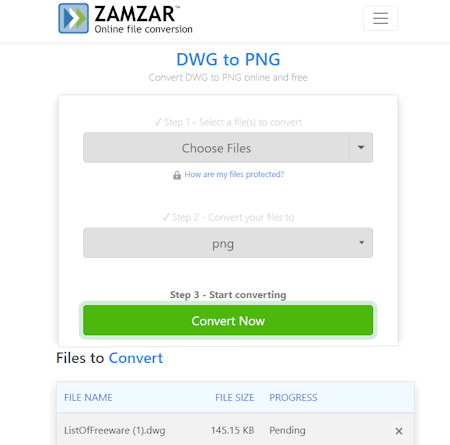Click the Zamzar double-arrow logo icon
Viewport: 450px width, 445px height.
(74, 18)
